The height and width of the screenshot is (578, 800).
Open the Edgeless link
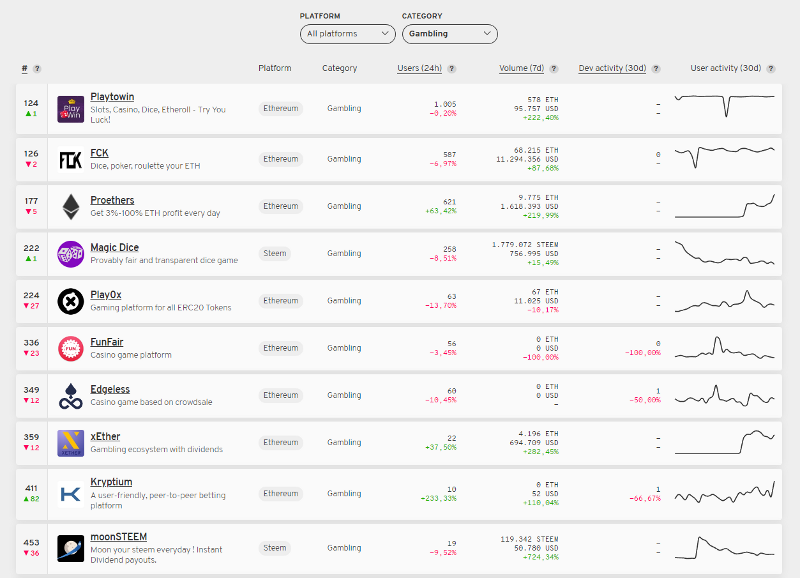(110, 389)
